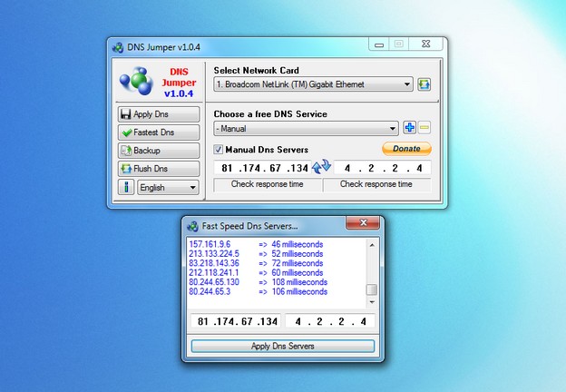Click the scroll down arrow in the results list
Viewport: 566px width, 392px height.
point(372,302)
